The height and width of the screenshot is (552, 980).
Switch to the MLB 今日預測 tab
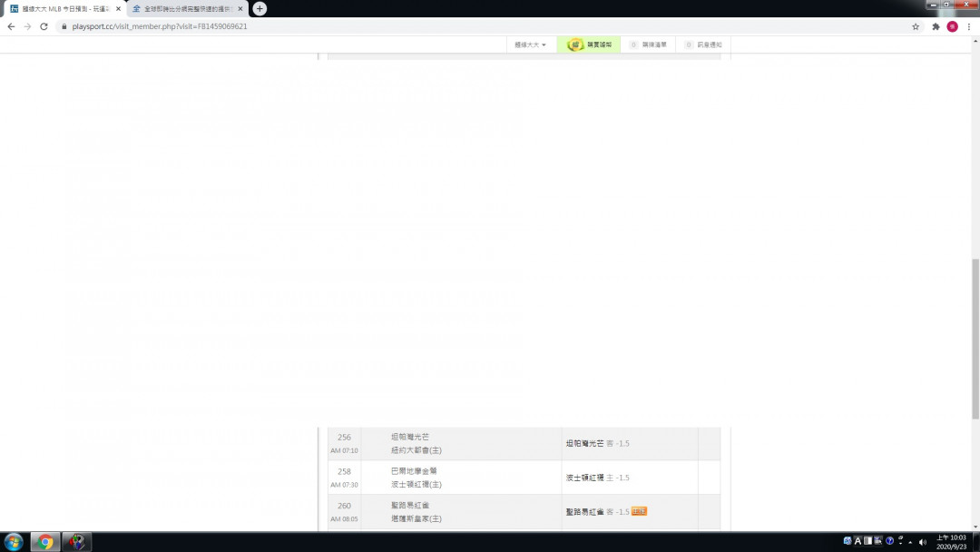(x=64, y=9)
